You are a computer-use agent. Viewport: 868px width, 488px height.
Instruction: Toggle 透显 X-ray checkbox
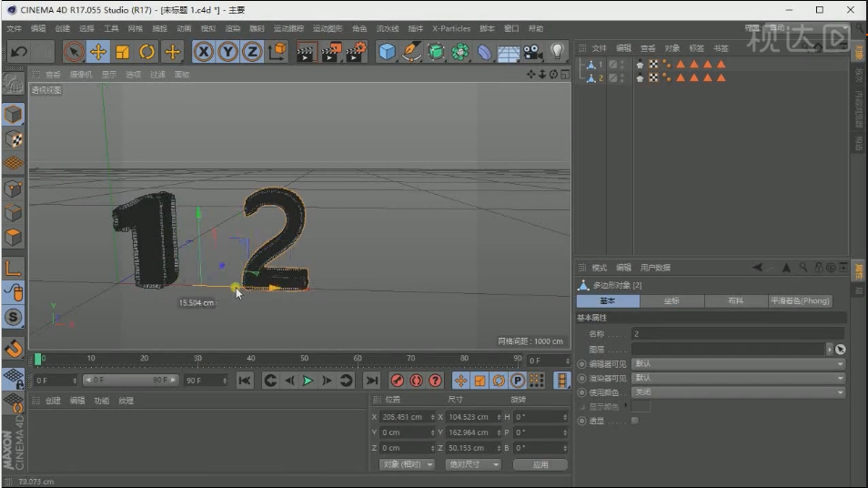(635, 421)
